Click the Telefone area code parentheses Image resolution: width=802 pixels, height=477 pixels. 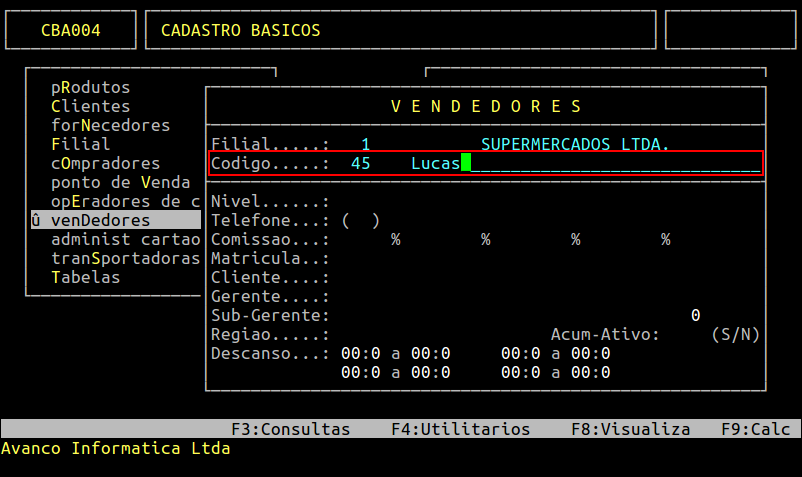pyautogui.click(x=361, y=220)
